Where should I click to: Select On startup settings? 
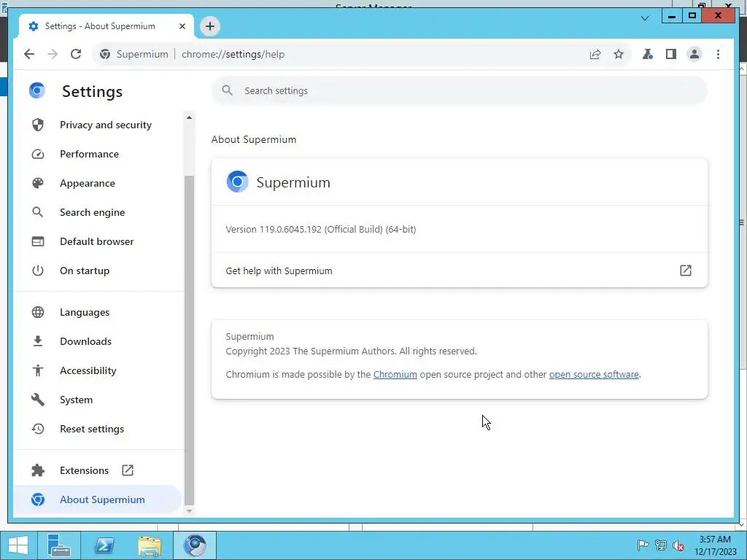98,271
